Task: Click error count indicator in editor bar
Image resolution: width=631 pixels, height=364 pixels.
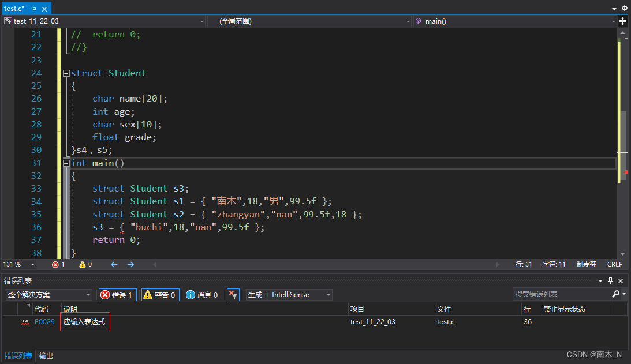Action: (x=58, y=264)
